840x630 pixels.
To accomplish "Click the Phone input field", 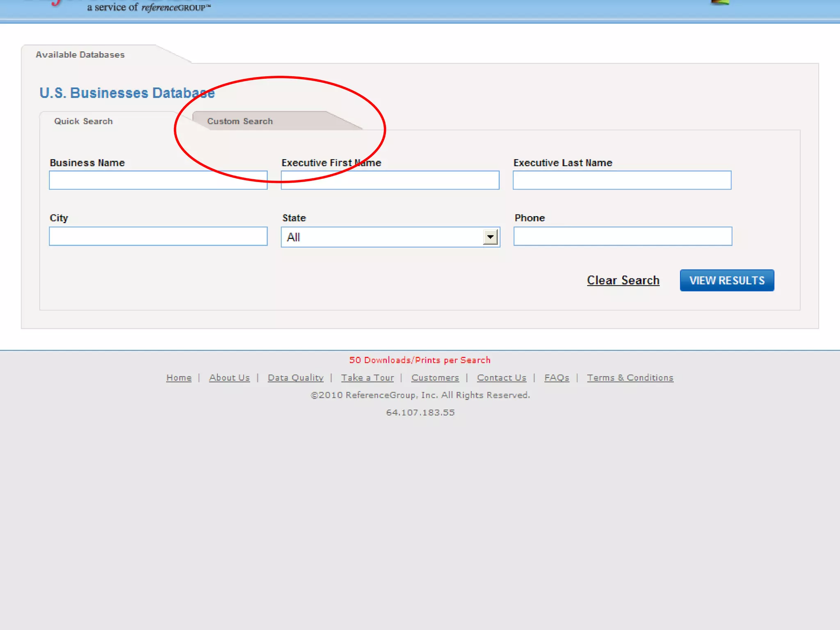I will point(623,237).
